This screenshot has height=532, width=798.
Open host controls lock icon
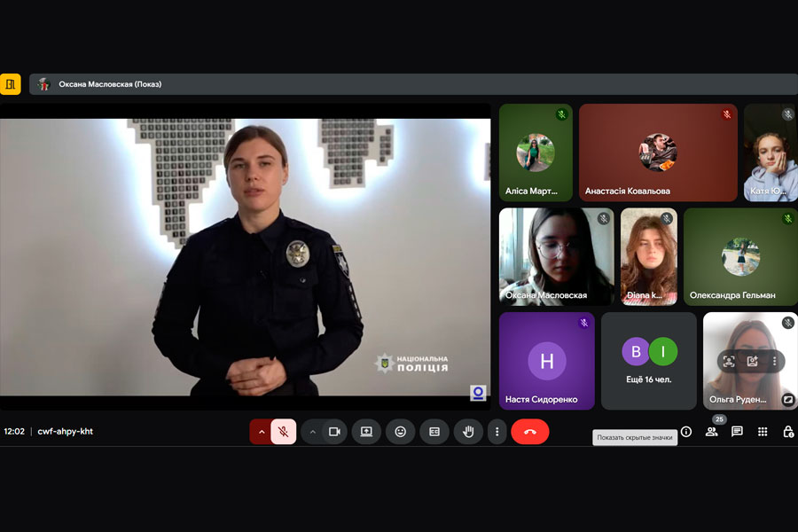(x=788, y=432)
